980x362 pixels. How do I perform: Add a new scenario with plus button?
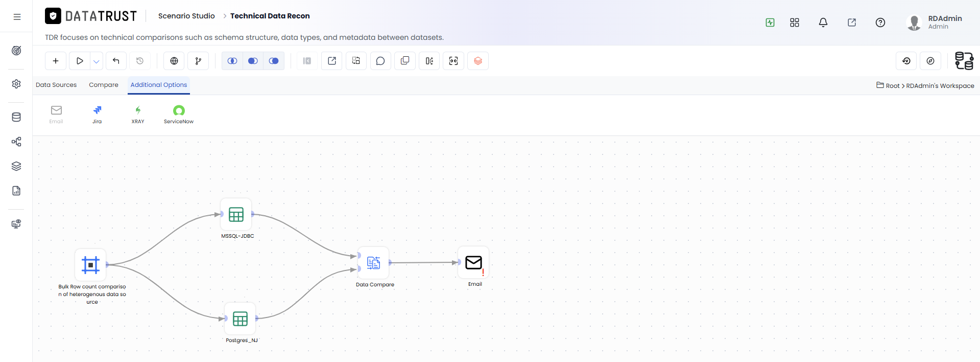coord(56,61)
